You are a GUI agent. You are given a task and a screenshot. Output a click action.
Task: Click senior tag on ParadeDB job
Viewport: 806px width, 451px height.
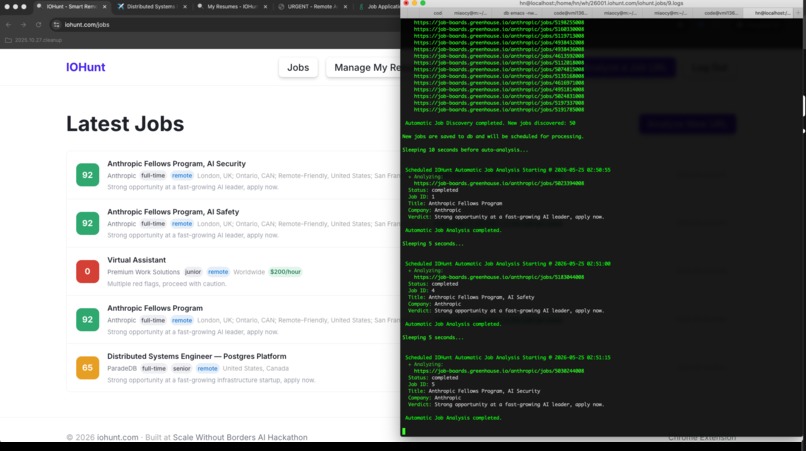click(181, 369)
